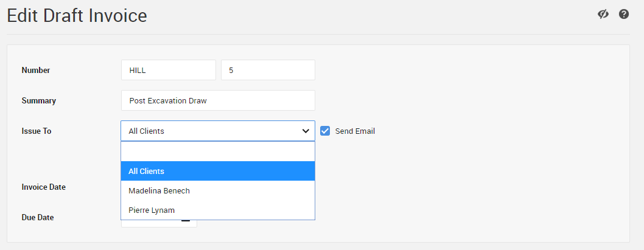
Task: Uncheck the Send Email checkbox
Action: coord(325,131)
